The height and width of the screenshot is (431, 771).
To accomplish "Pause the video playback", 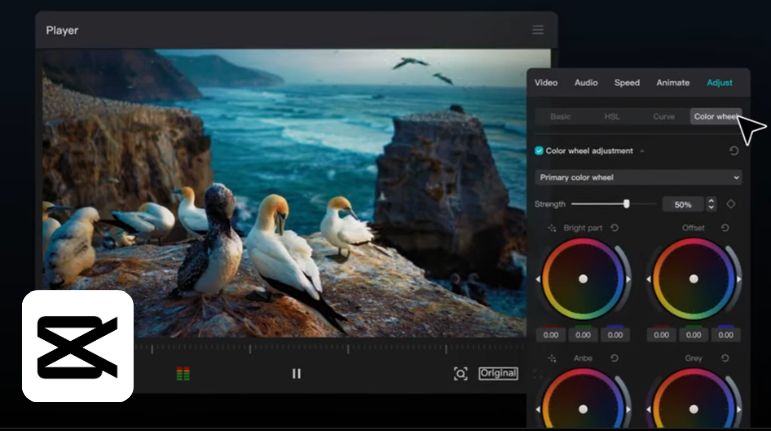I will click(297, 374).
